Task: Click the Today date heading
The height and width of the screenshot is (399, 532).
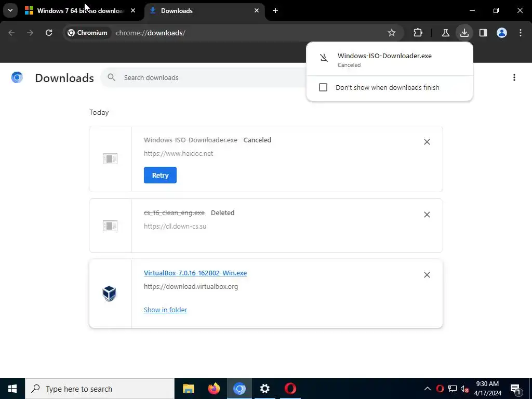Action: pos(99,112)
